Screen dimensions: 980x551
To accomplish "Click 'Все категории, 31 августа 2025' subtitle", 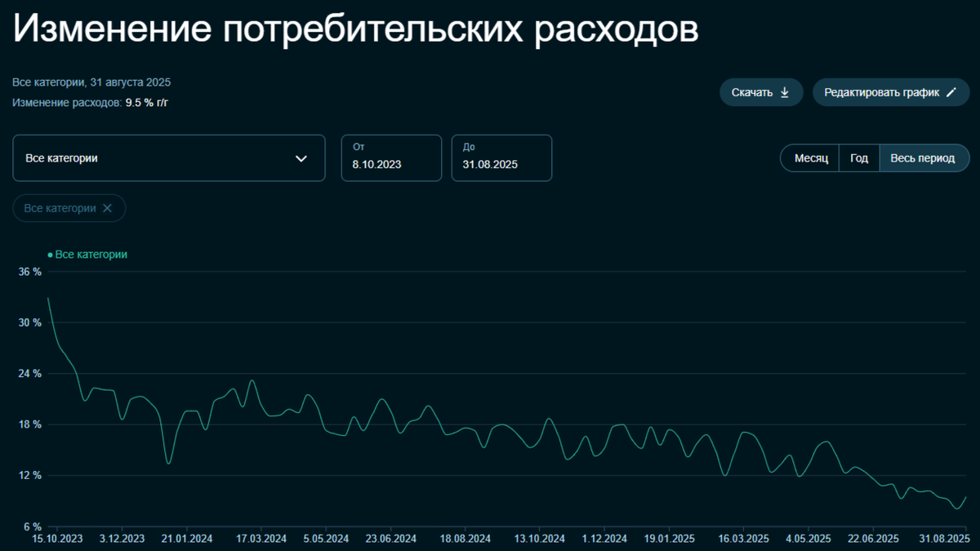I will point(91,82).
